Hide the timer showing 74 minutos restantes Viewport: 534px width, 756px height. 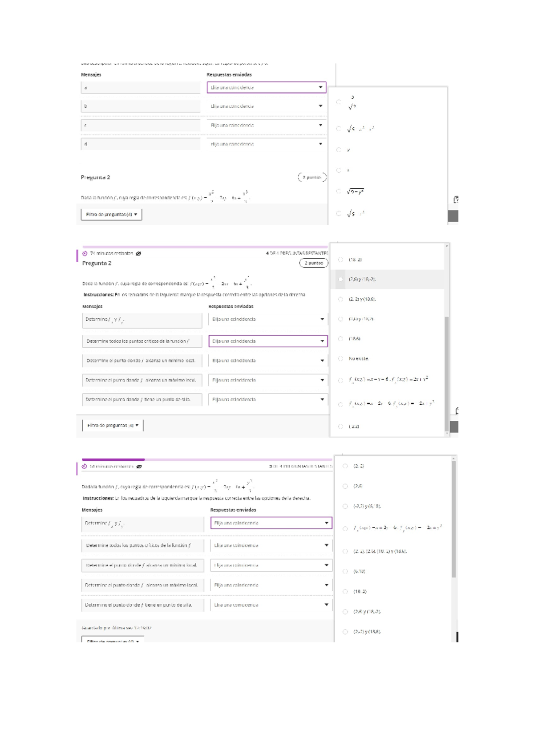[138, 253]
